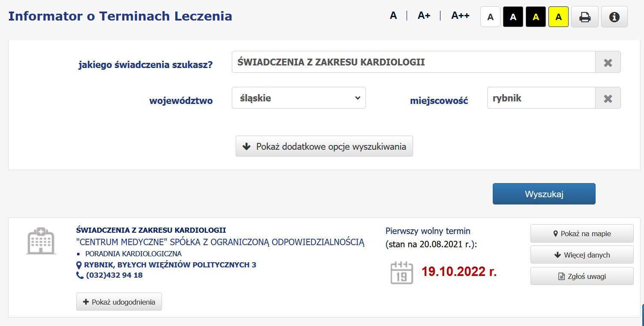
Task: Click the calendar icon next to date
Action: click(x=401, y=272)
